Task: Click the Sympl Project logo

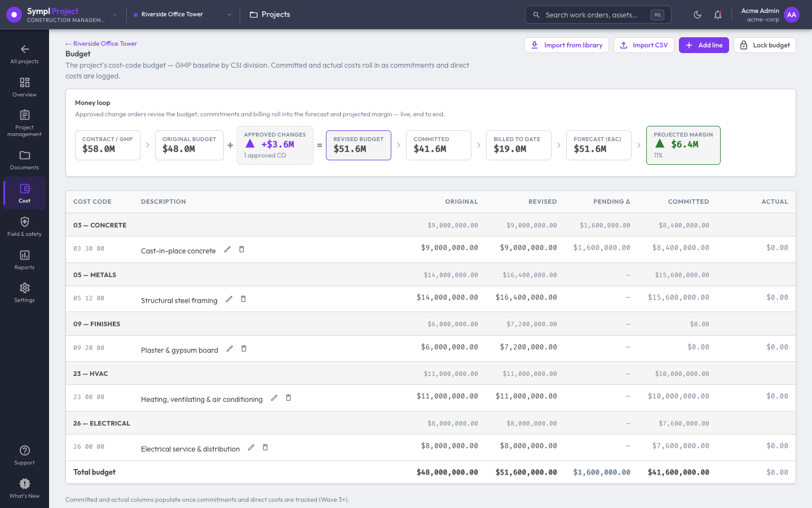Action: 14,15
